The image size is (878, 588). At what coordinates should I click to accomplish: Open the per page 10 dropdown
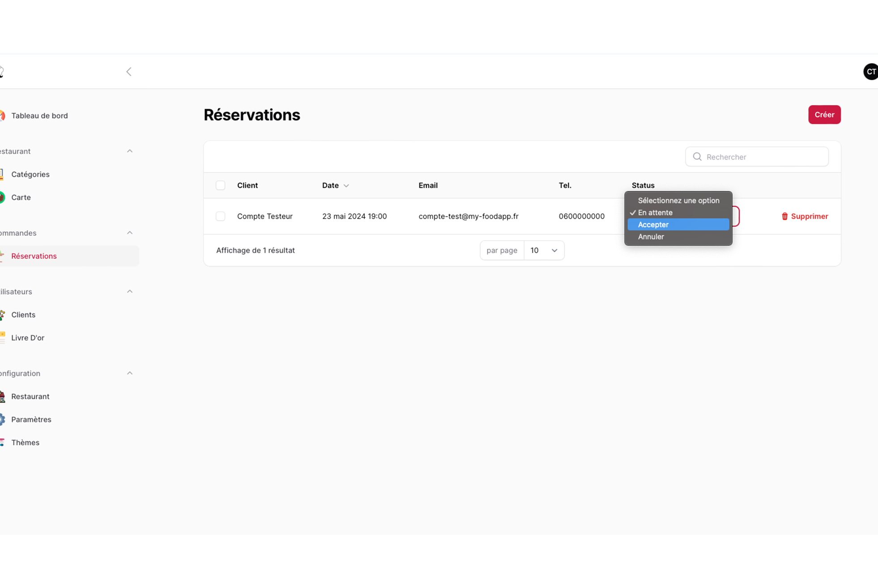[544, 250]
